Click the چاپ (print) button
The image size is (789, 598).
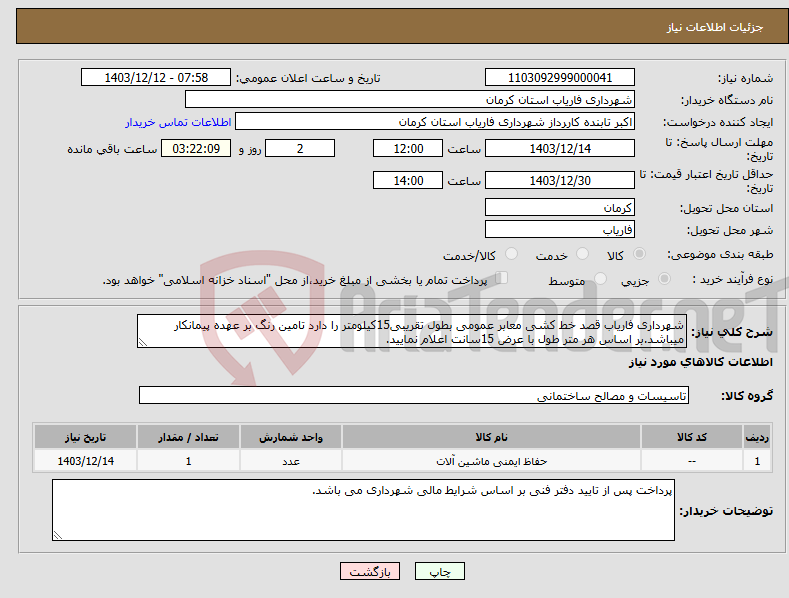coord(439,571)
